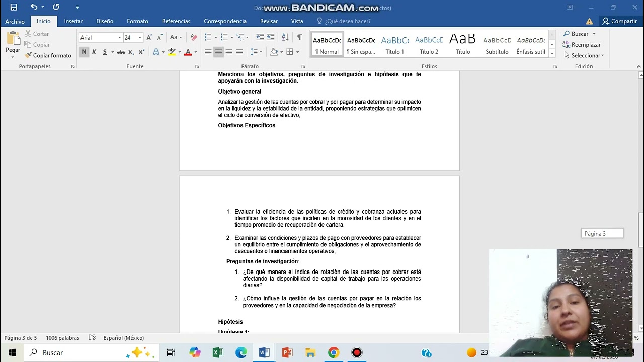Image resolution: width=644 pixels, height=362 pixels.
Task: Click the Compartir button
Action: (620, 21)
